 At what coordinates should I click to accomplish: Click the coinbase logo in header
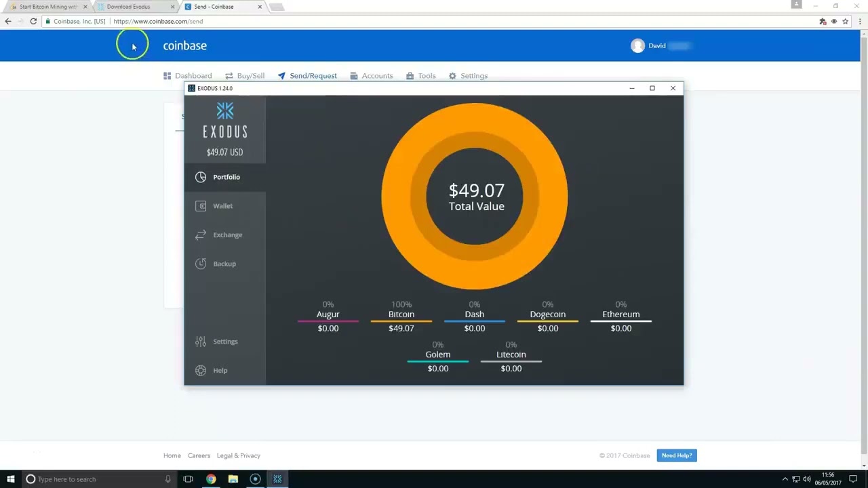tap(184, 45)
